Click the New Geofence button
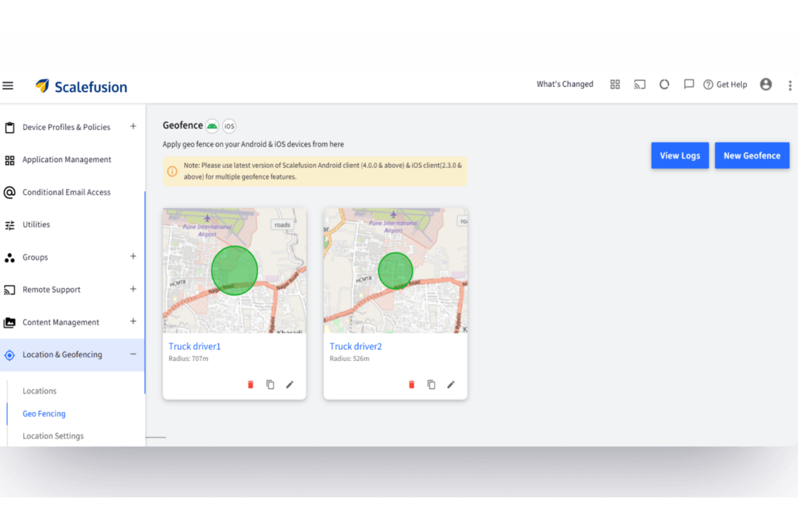The width and height of the screenshot is (798, 532). pyautogui.click(x=752, y=156)
